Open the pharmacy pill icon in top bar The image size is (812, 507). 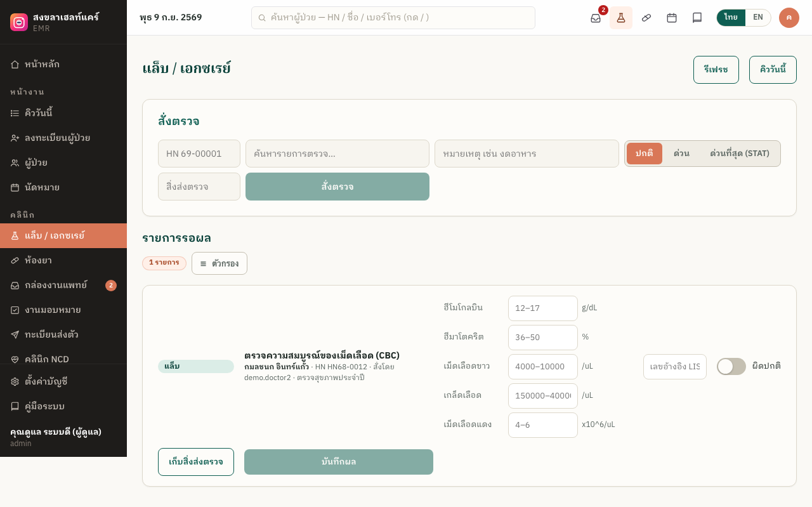point(646,18)
